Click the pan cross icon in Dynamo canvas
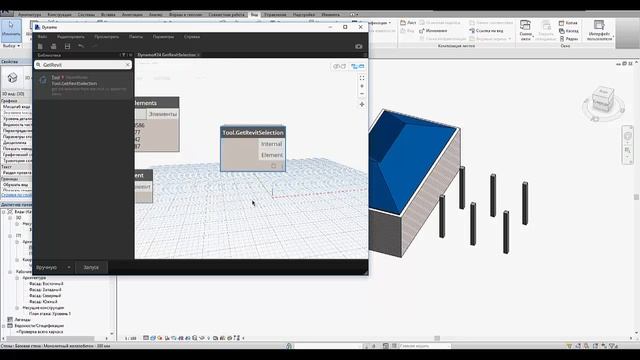 362,104
